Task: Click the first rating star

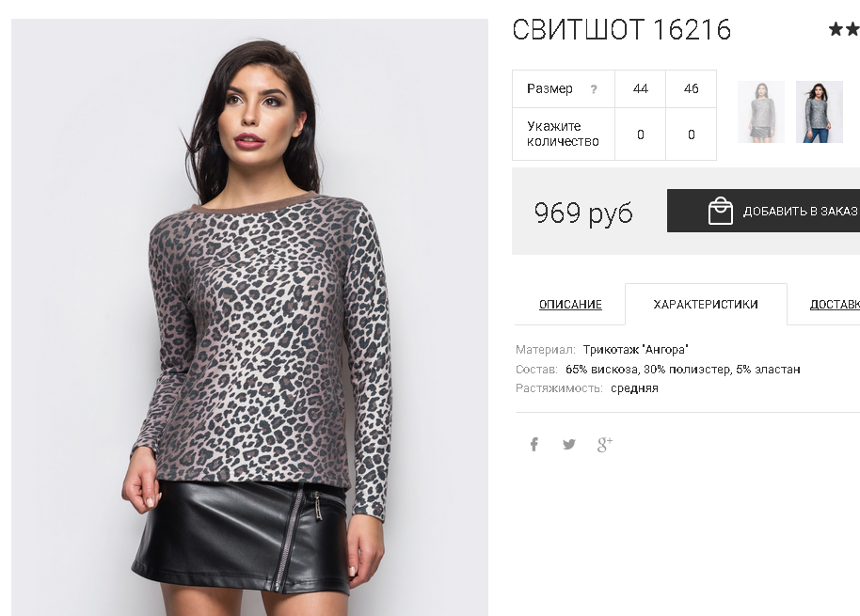Action: (836, 28)
